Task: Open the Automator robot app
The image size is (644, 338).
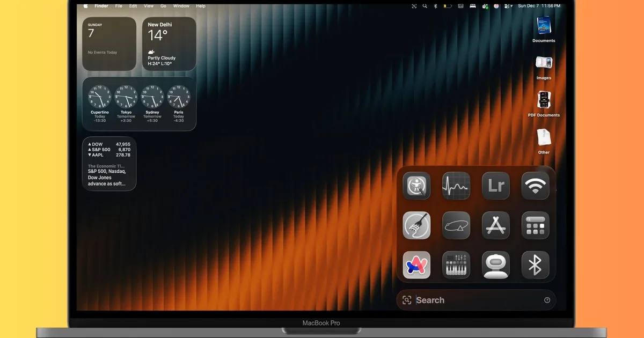Action: [495, 265]
